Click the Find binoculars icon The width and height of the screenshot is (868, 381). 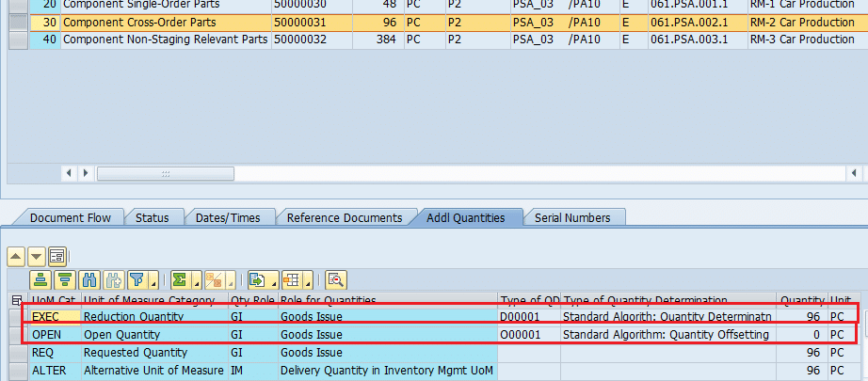point(90,279)
